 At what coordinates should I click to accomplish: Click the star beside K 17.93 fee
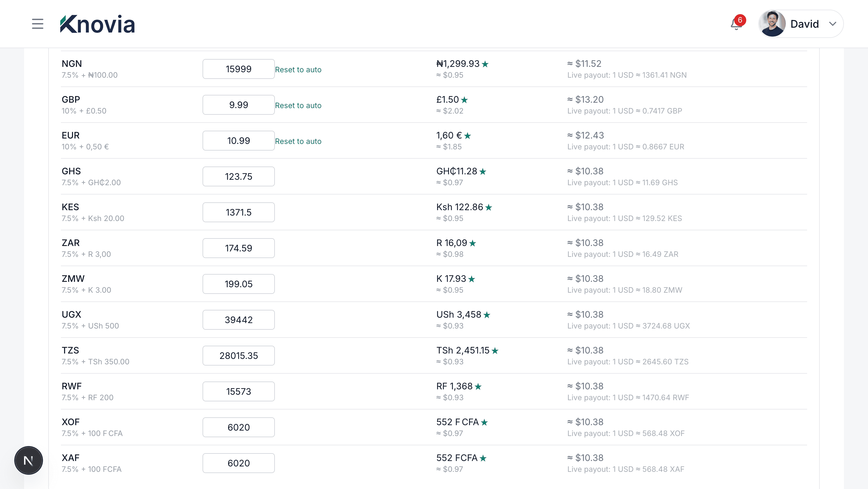click(x=471, y=279)
